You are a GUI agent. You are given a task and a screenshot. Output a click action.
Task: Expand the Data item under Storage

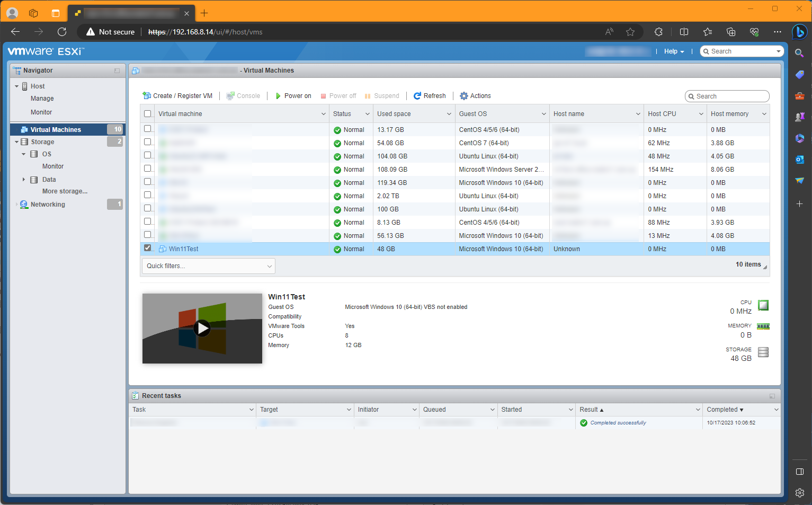click(x=23, y=179)
